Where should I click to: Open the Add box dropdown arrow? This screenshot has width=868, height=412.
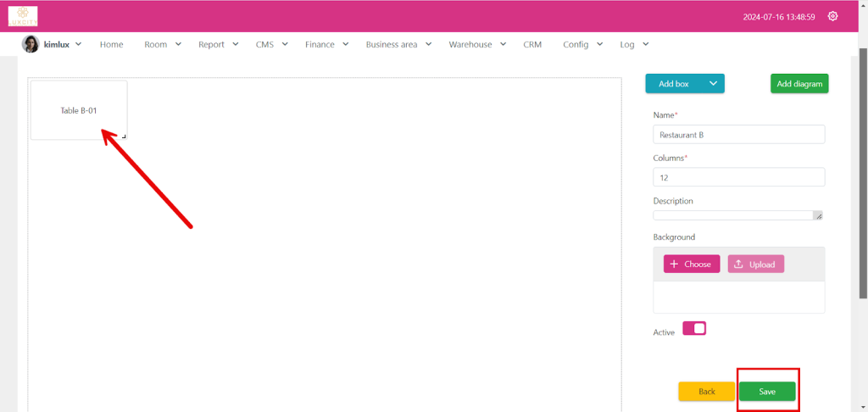tap(713, 83)
